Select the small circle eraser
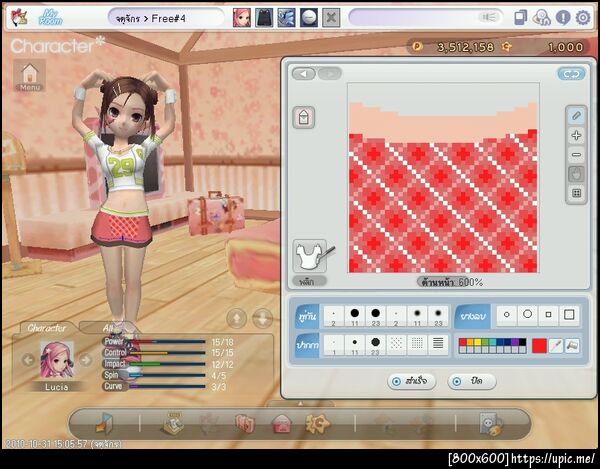The image size is (600, 469). point(507,315)
